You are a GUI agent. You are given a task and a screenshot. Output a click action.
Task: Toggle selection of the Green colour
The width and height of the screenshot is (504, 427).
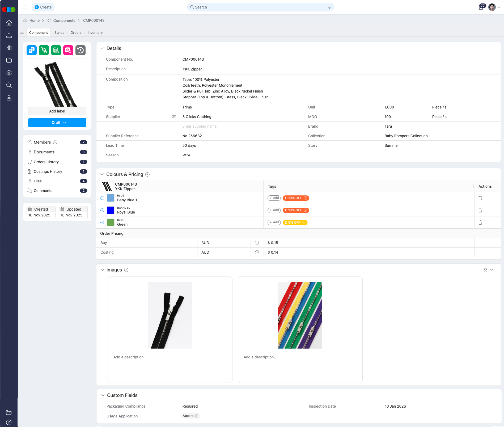tap(102, 222)
